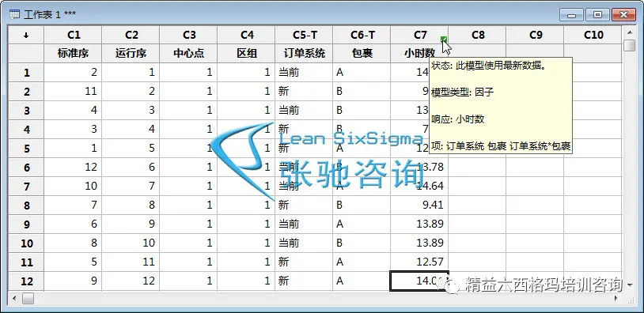This screenshot has width=644, height=313.
Task: Click the 12.57 cell in 小时数
Action: click(x=420, y=262)
